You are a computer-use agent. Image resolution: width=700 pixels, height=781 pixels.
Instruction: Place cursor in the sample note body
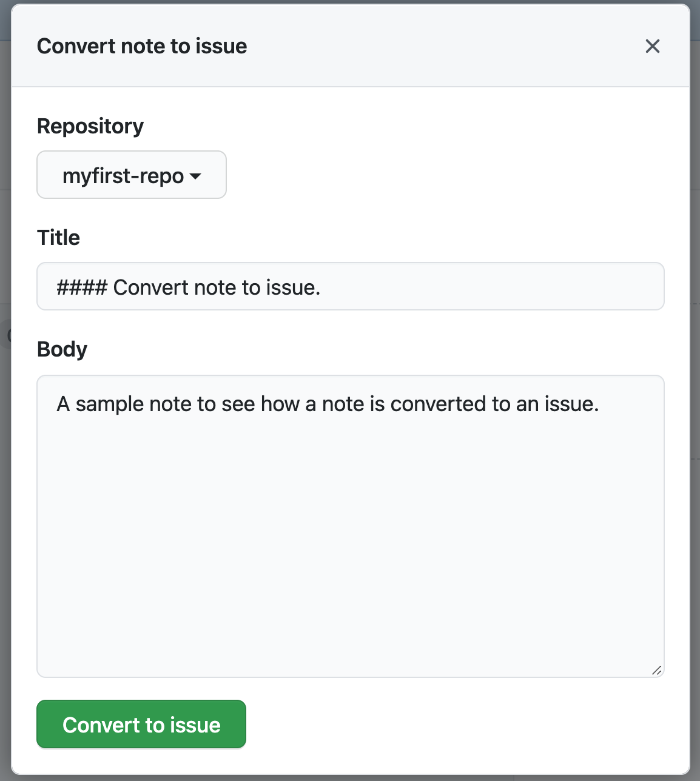(328, 404)
